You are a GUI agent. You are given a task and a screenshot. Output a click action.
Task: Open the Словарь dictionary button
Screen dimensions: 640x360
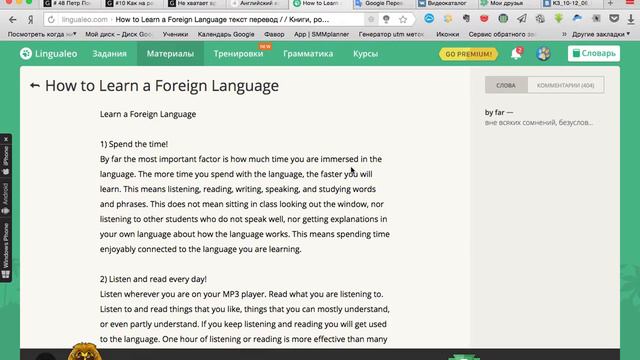594,53
